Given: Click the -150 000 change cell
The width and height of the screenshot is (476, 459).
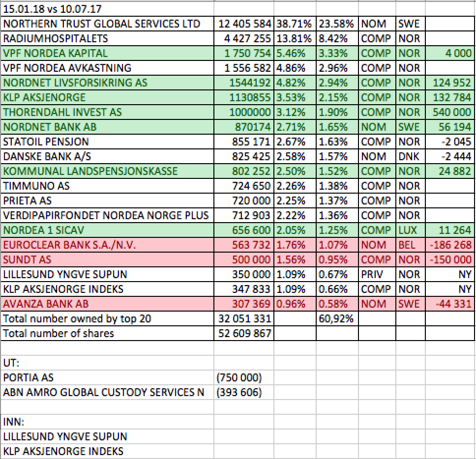Looking at the screenshot, I should 449,259.
